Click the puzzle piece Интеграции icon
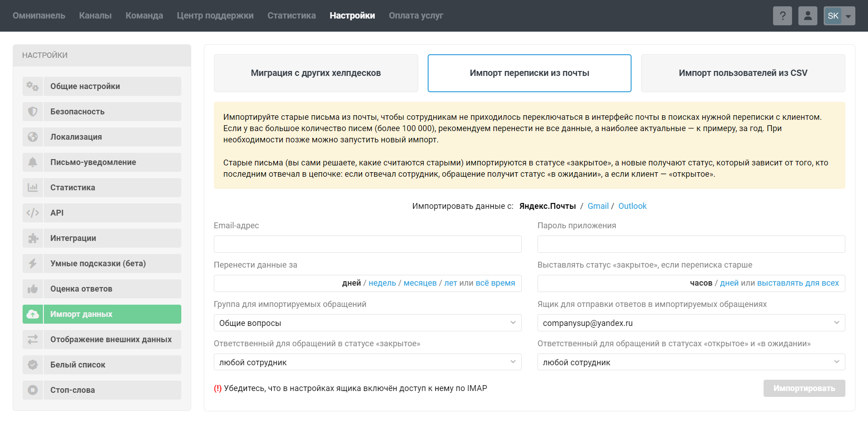This screenshot has height=424, width=868. pyautogui.click(x=33, y=238)
